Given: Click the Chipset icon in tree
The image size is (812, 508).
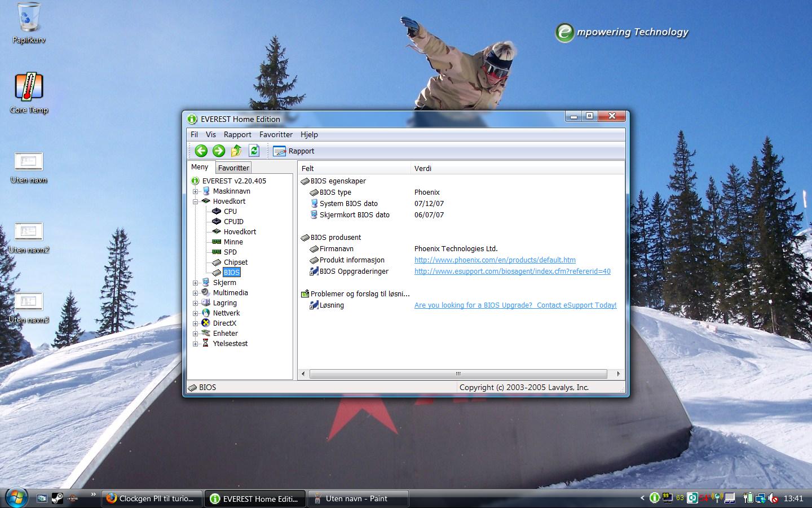Looking at the screenshot, I should click(217, 262).
